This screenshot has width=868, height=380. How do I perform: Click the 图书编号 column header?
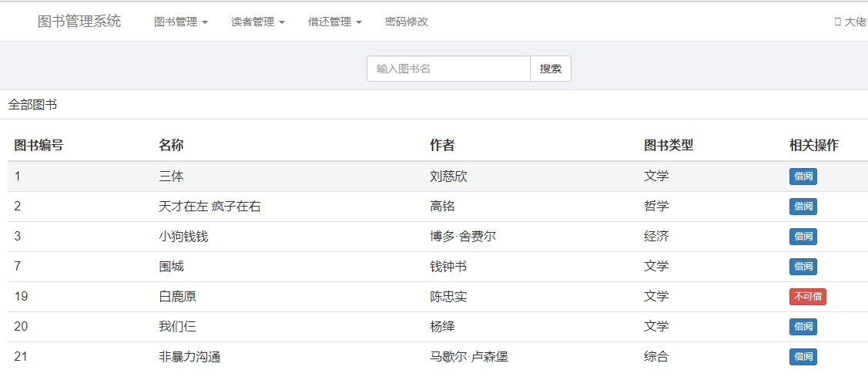click(x=39, y=145)
